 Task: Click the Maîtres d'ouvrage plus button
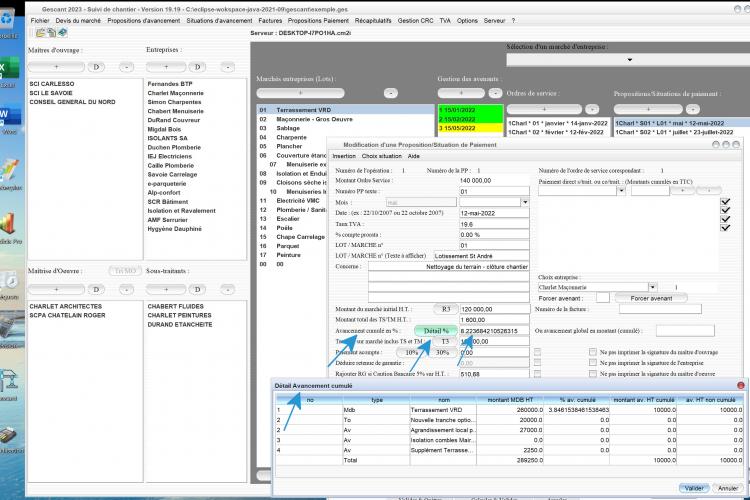coord(56,67)
